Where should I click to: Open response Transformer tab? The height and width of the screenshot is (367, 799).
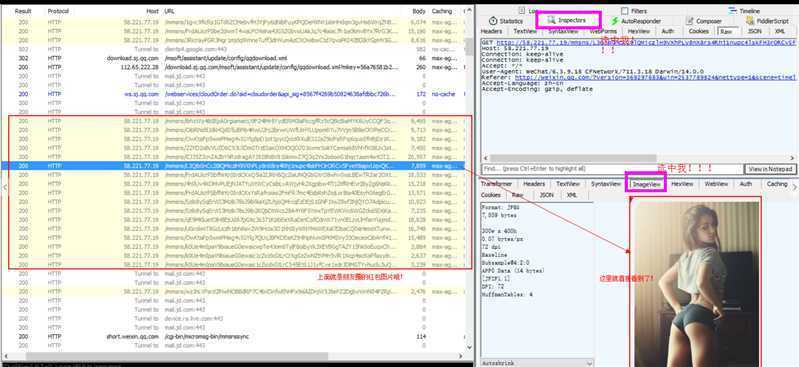[496, 184]
